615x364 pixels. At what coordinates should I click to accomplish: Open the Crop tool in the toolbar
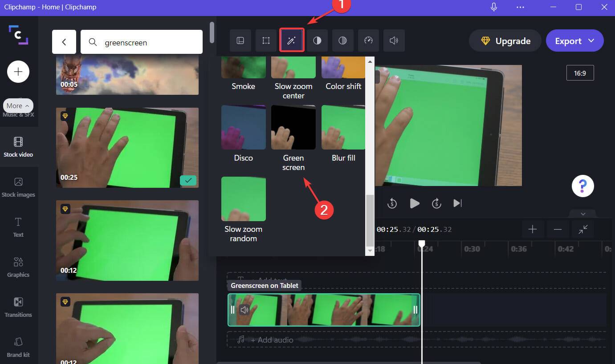[266, 40]
